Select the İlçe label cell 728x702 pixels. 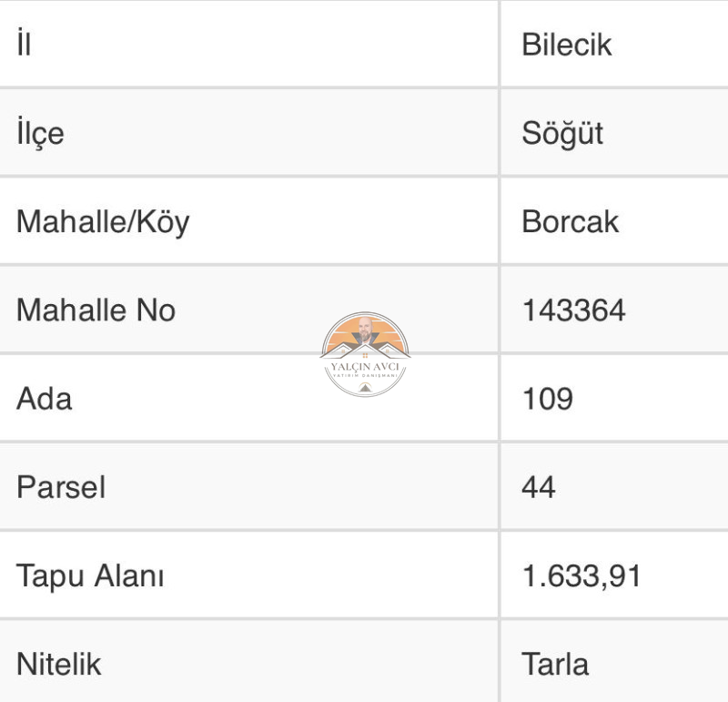click(248, 132)
